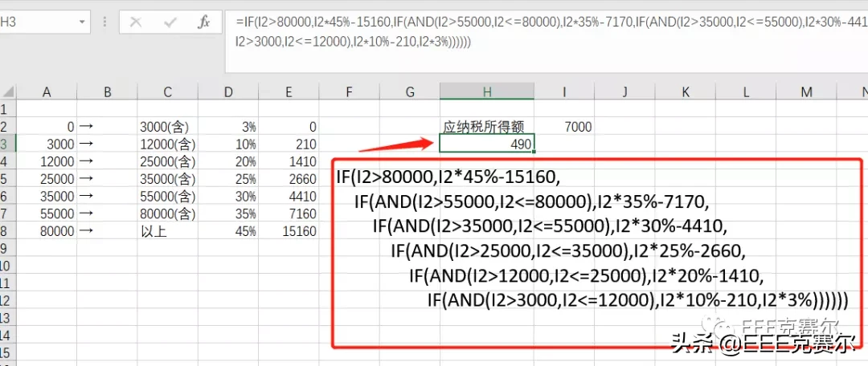Click cell A8 containing 80000
The width and height of the screenshot is (868, 366).
47,231
